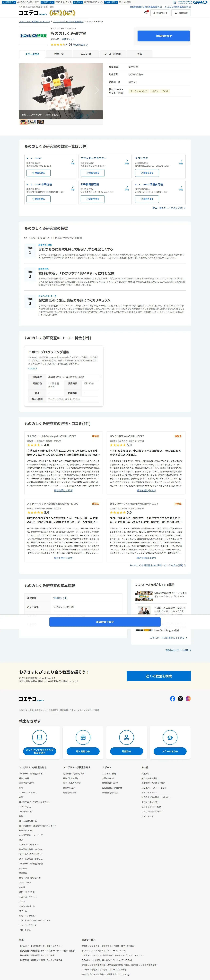Open the X (Twitter) icon in footer
This screenshot has width=210, height=980.
click(x=180, y=699)
